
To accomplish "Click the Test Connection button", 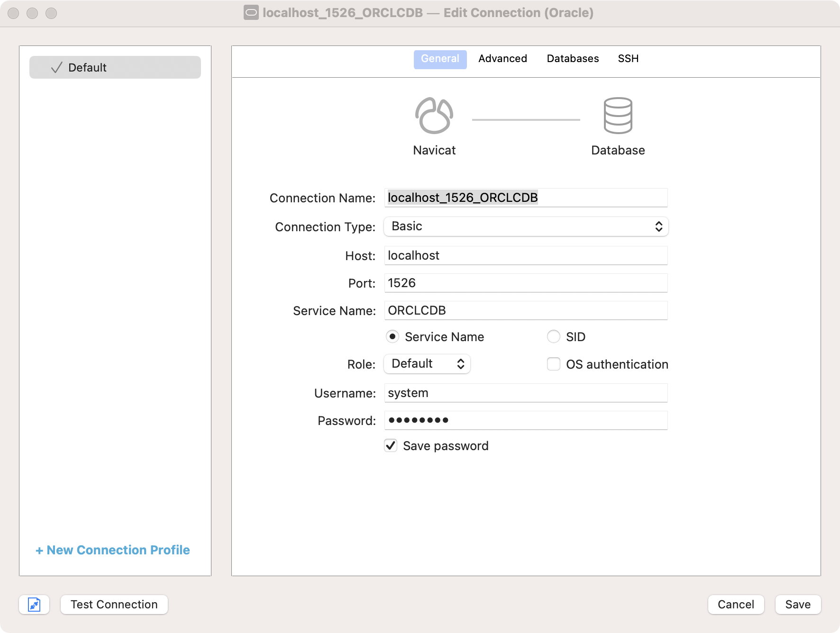I will (114, 605).
